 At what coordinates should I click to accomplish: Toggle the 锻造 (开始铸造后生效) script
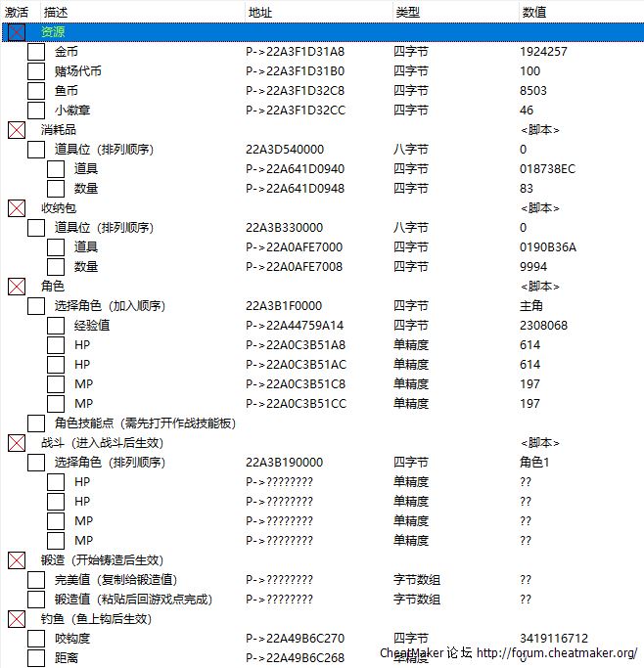click(16, 560)
